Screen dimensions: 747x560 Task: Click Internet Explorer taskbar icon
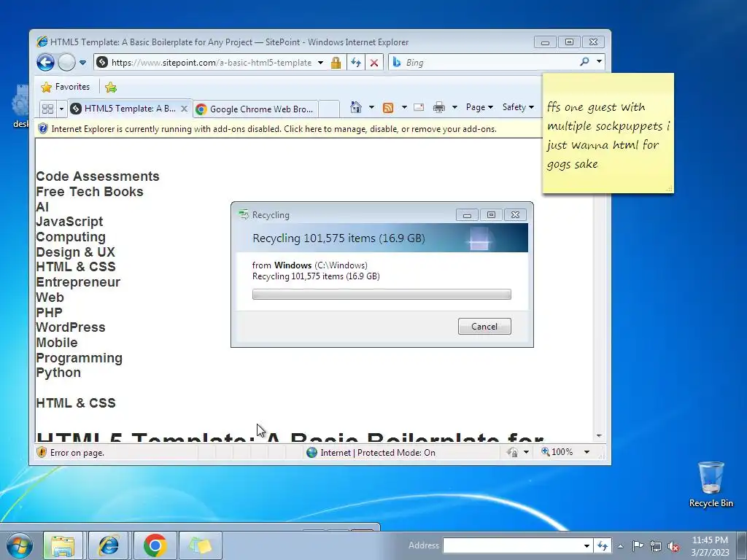point(109,545)
